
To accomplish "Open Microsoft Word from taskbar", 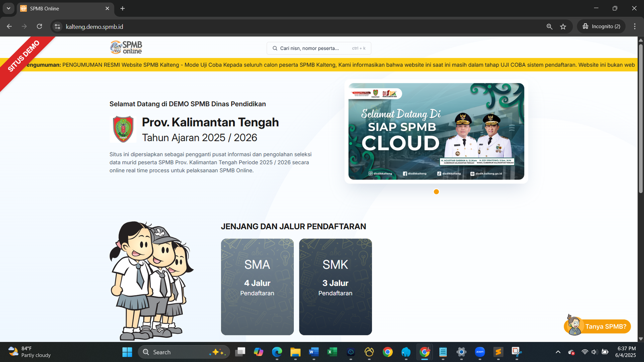I will (314, 352).
